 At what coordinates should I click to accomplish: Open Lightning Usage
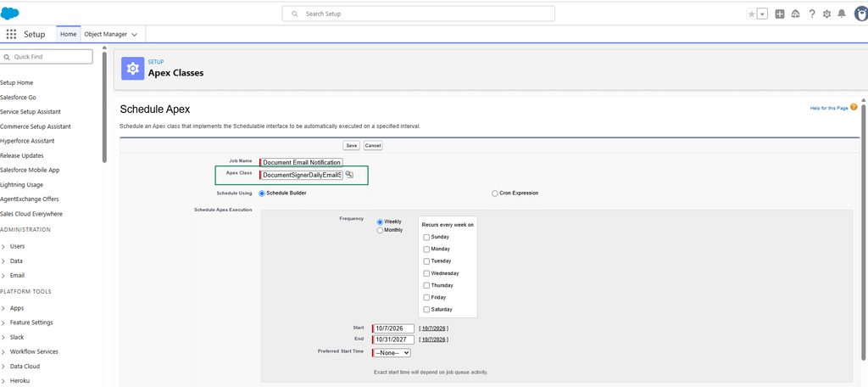[21, 185]
